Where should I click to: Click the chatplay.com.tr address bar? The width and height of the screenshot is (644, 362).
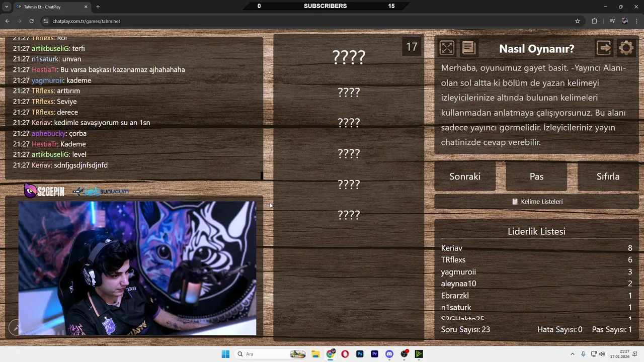tap(312, 21)
